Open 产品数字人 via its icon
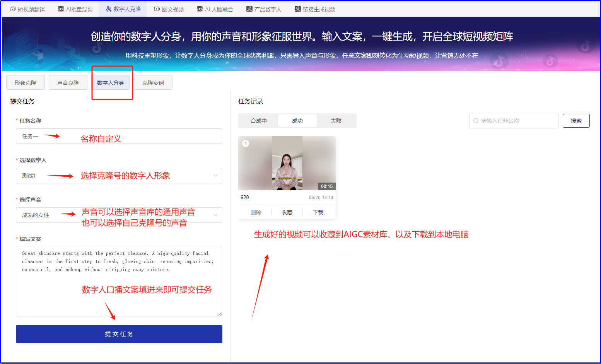This screenshot has width=601, height=364. pos(249,9)
